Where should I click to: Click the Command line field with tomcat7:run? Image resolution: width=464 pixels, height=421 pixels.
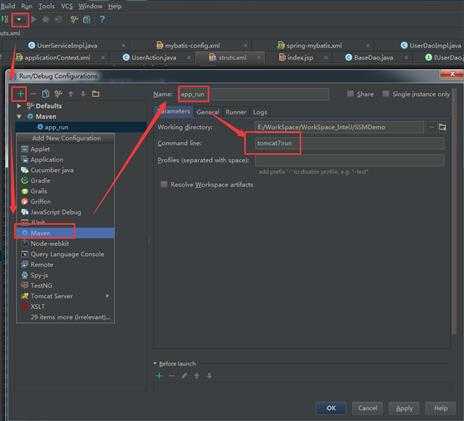coord(350,143)
